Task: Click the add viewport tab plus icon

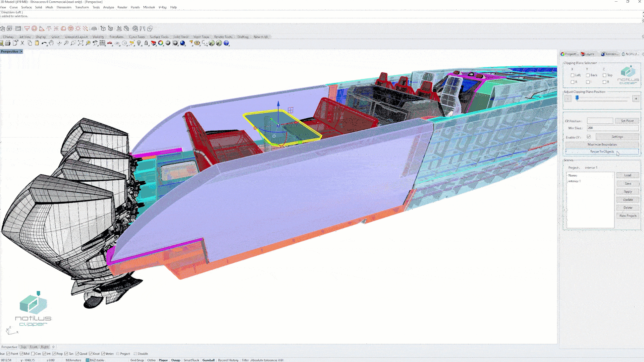Action: [53, 347]
